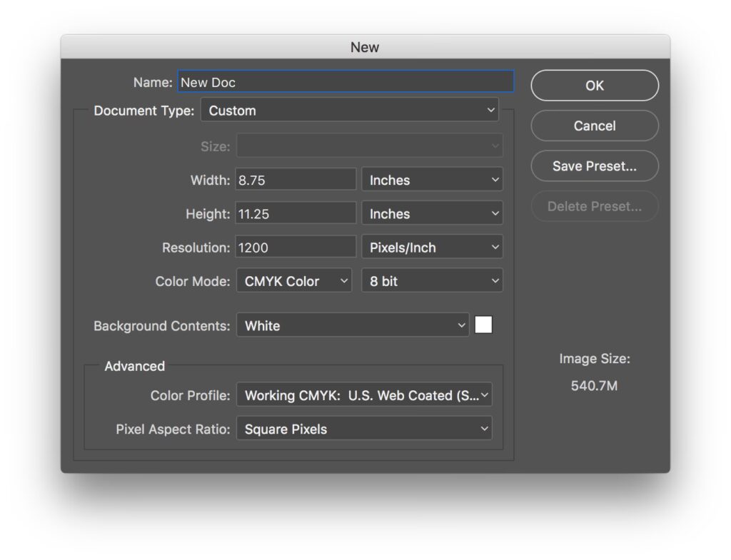Image resolution: width=731 pixels, height=560 pixels.
Task: Click the Resolution value field
Action: coord(296,248)
